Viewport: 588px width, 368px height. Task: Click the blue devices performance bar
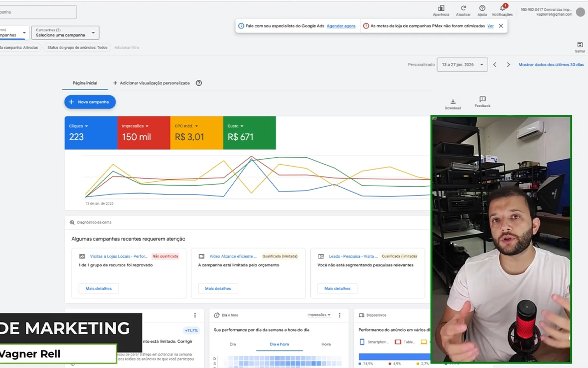pyautogui.click(x=394, y=357)
